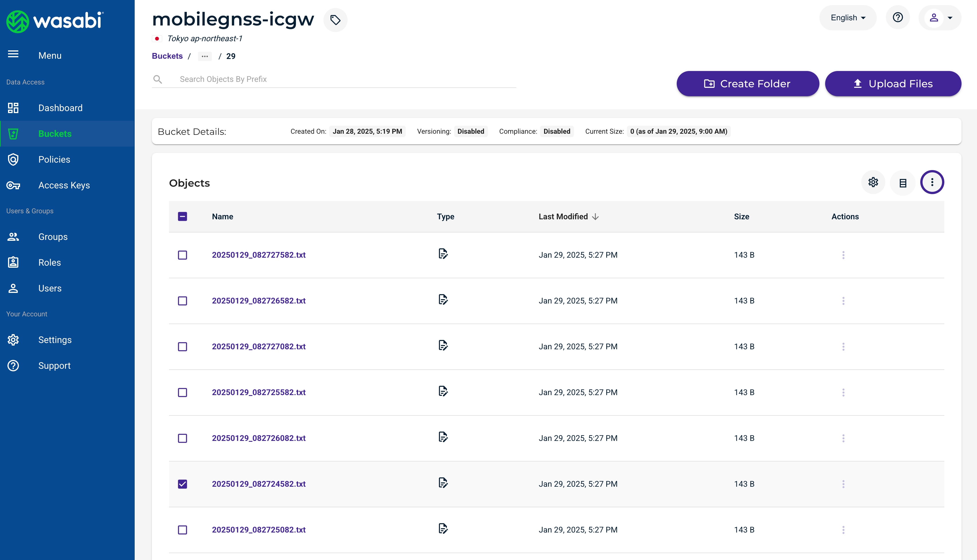Click file type icon for 20250129_082724582.txt
This screenshot has height=560, width=977.
tap(443, 483)
